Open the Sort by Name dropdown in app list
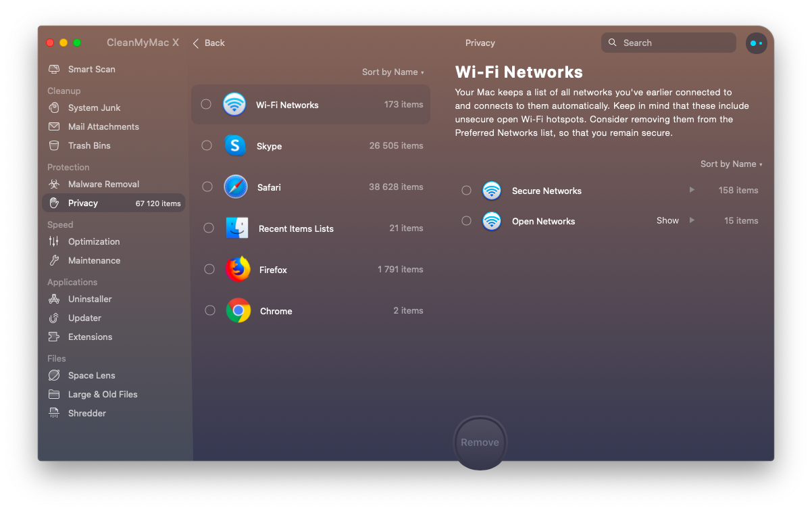Screen dimensions: 812x511 coord(392,72)
